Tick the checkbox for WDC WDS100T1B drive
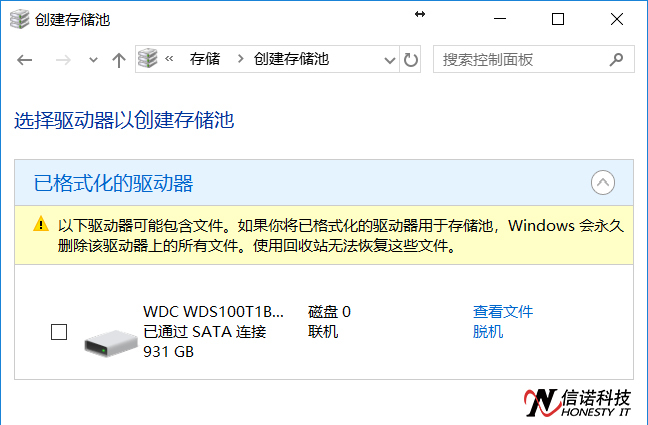648x425 pixels. [59, 332]
